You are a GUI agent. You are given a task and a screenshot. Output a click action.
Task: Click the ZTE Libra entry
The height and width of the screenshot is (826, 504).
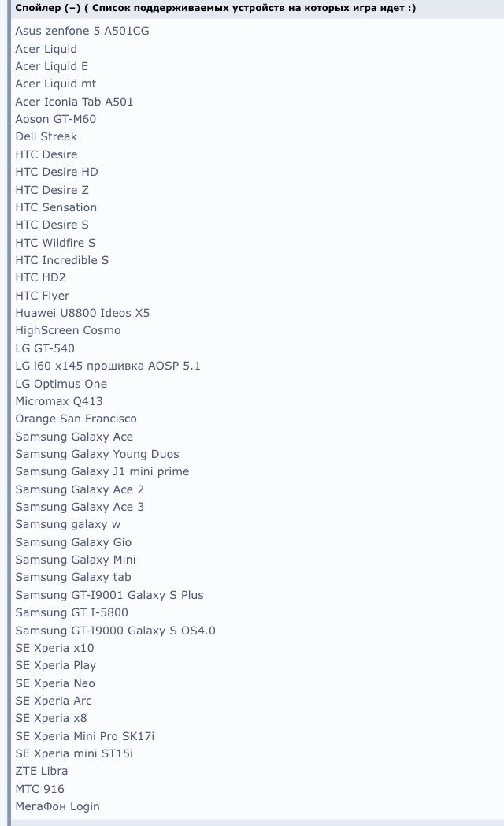pyautogui.click(x=42, y=771)
